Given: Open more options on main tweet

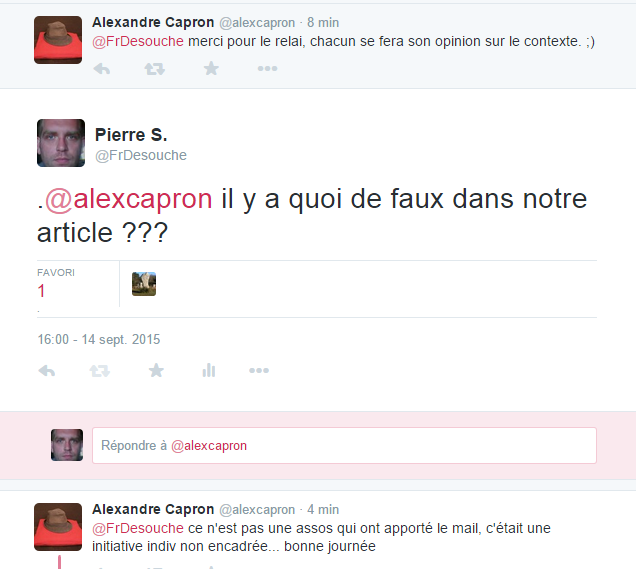Looking at the screenshot, I should 259,370.
